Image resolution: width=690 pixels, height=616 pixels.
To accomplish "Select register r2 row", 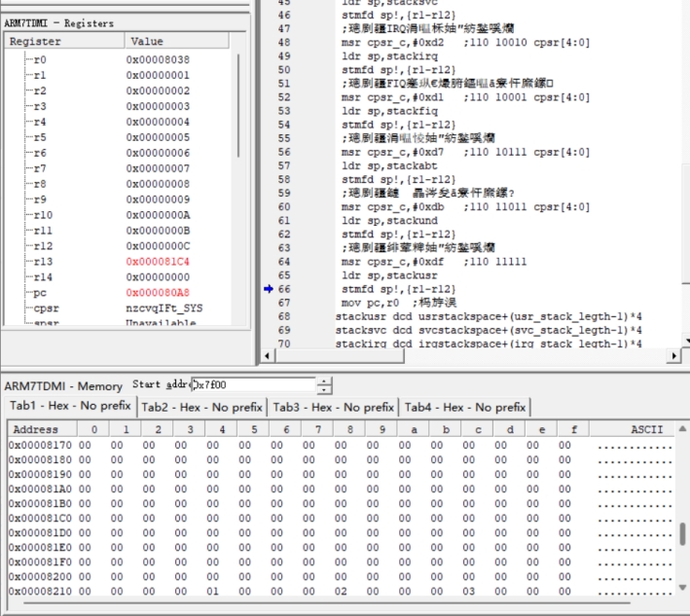I will click(118, 91).
